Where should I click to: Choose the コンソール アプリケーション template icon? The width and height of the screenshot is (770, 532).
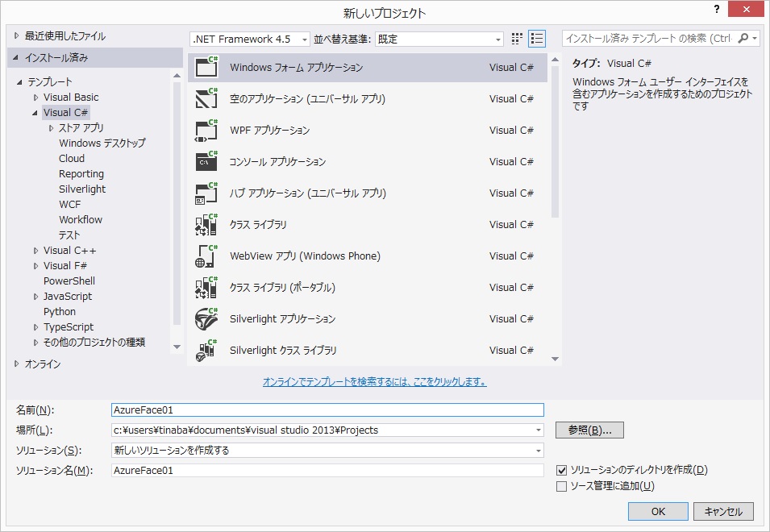pyautogui.click(x=206, y=161)
